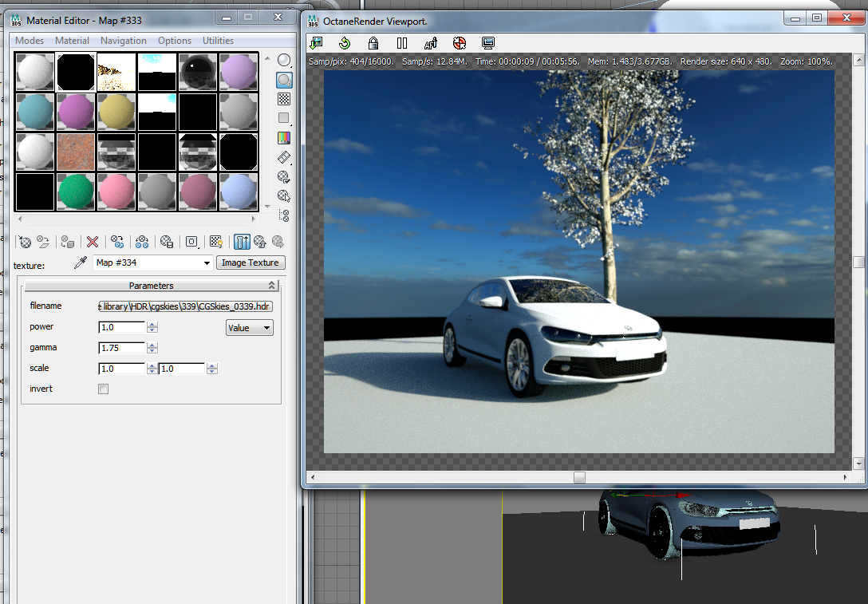This screenshot has width=868, height=604.
Task: Click the red material picker target icon
Action: tap(460, 42)
